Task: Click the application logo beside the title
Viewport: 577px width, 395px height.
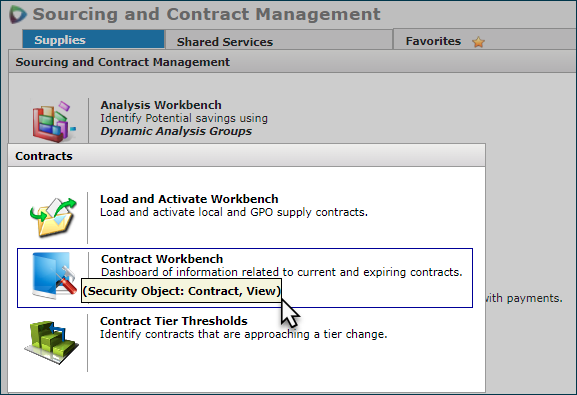Action: coord(18,15)
